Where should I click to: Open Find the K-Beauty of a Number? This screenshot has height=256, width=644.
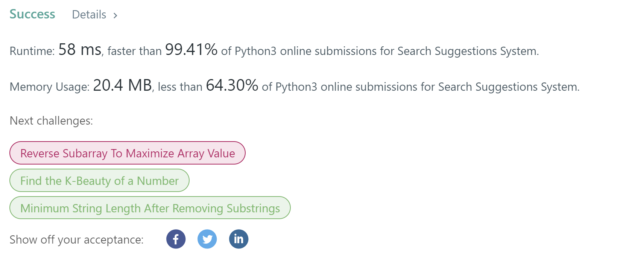point(99,181)
